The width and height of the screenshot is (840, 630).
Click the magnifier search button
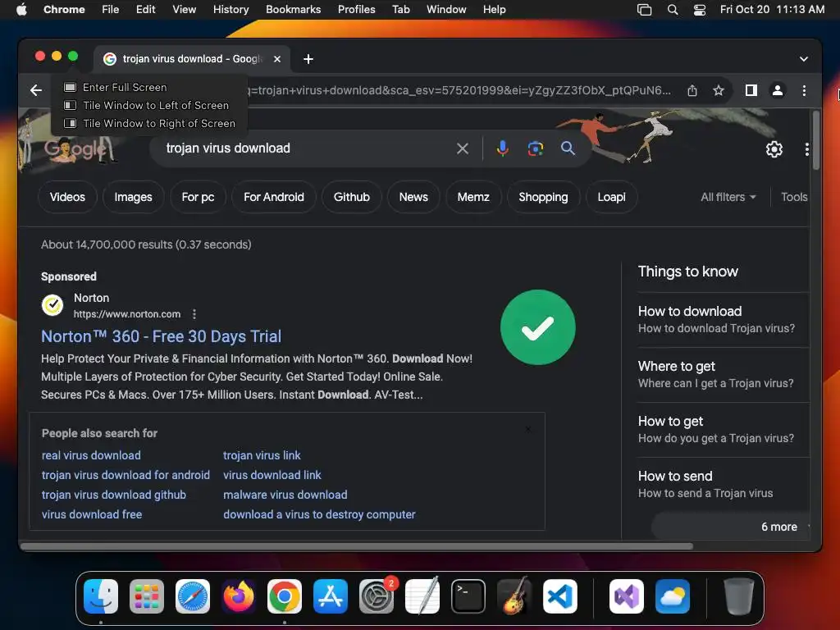pyautogui.click(x=568, y=148)
